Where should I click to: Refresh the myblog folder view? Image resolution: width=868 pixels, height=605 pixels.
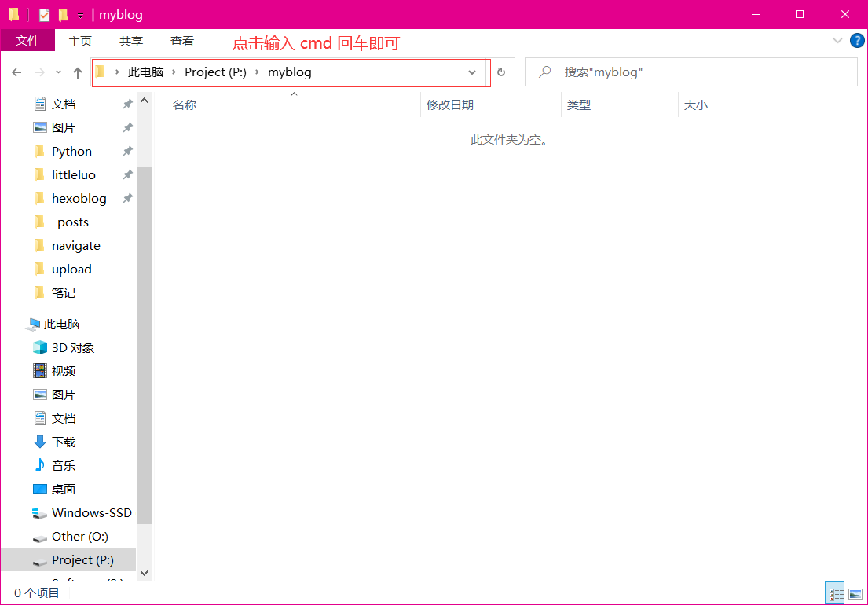(501, 72)
